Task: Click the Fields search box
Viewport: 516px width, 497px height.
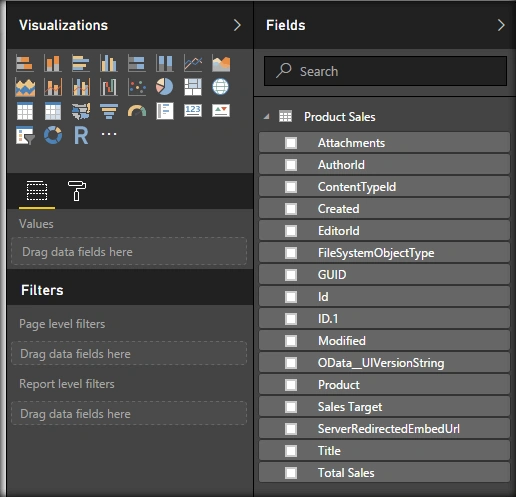Action: (x=385, y=71)
